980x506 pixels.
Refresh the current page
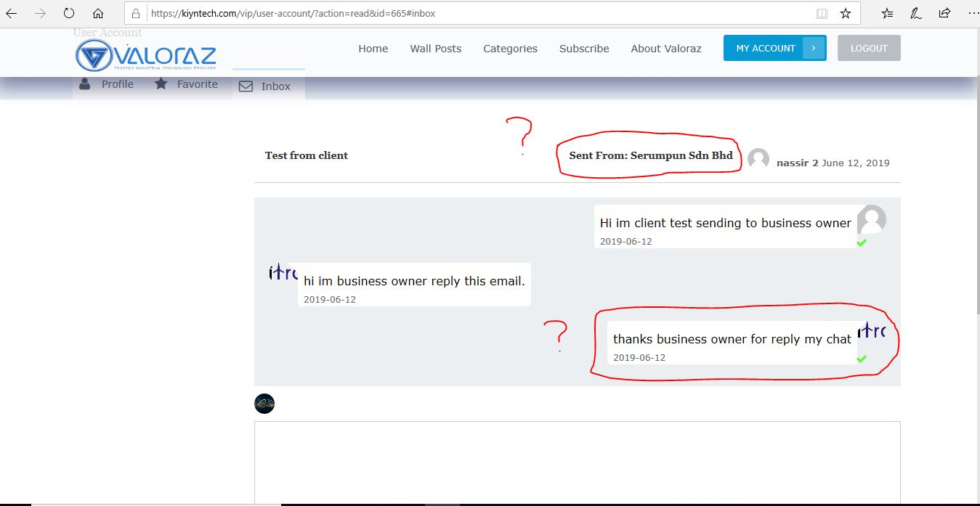coord(69,13)
